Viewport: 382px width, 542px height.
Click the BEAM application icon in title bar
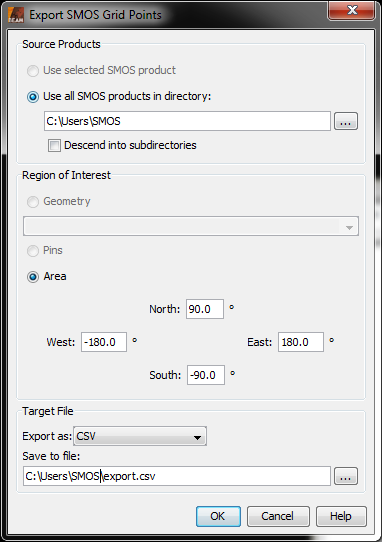point(16,15)
